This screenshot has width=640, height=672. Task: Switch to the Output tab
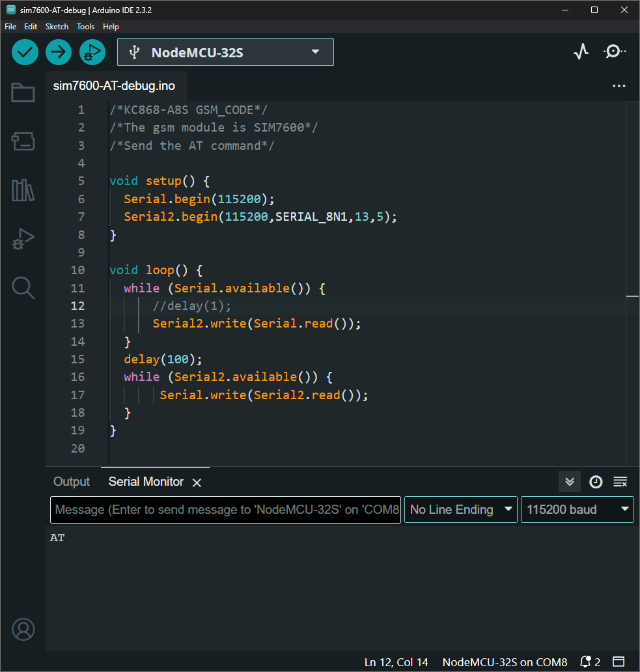point(72,482)
